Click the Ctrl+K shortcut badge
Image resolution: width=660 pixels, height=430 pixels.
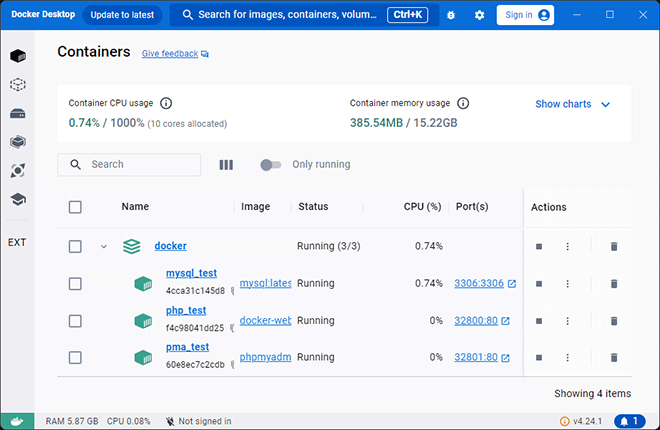pos(407,15)
